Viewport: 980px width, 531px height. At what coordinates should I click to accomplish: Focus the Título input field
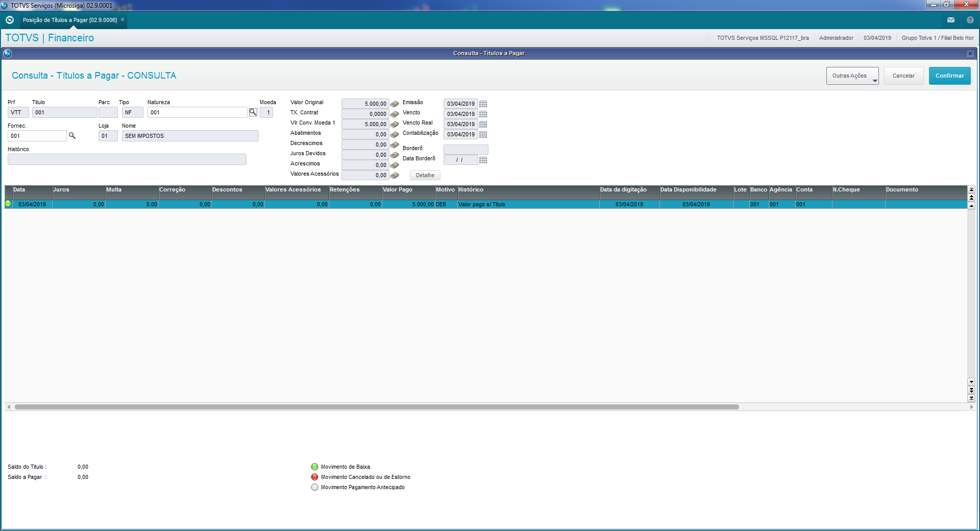tap(65, 112)
